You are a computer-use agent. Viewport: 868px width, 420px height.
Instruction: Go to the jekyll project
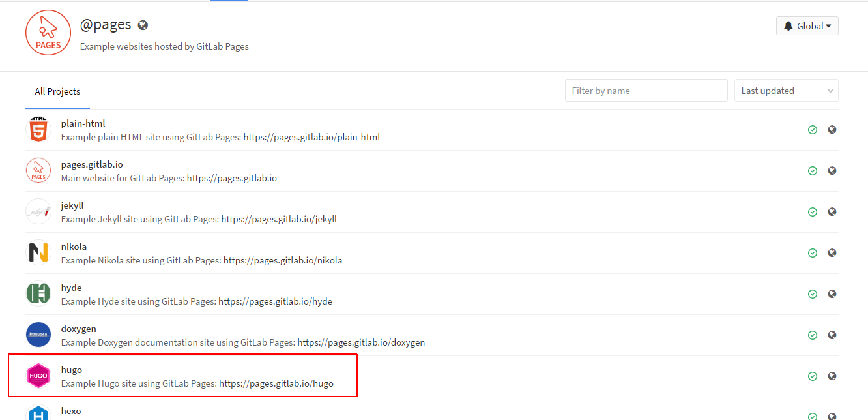click(x=72, y=205)
